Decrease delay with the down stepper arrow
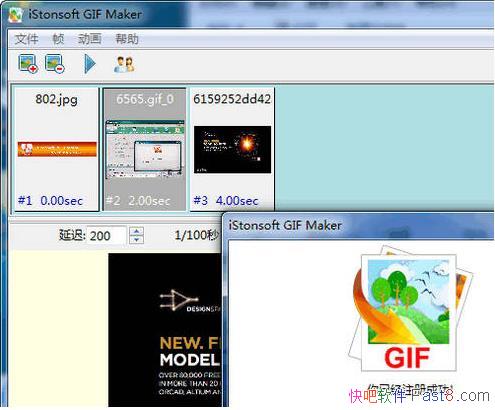Viewport: 495px width, 410px height. (136, 240)
